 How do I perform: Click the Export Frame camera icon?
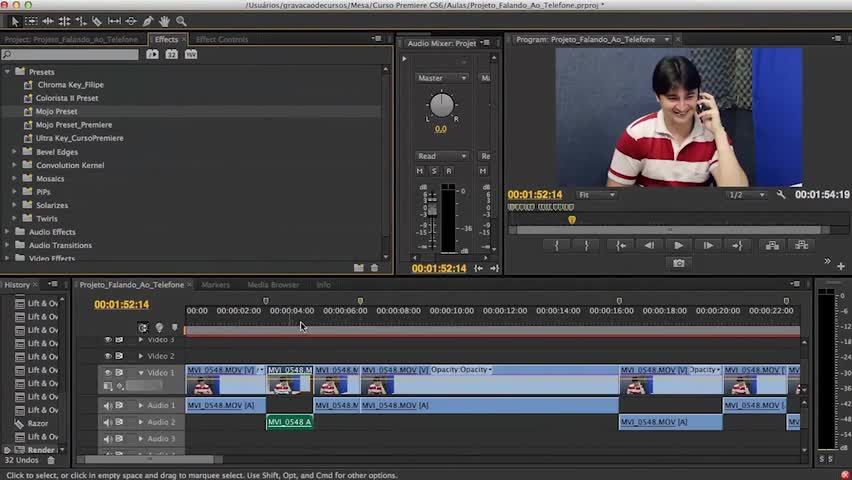click(x=679, y=263)
